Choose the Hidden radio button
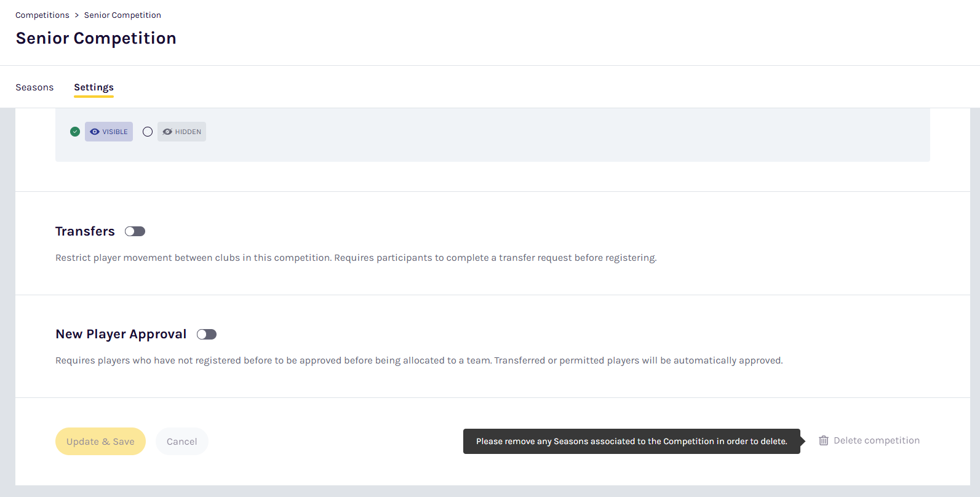This screenshot has height=497, width=980. click(x=148, y=132)
